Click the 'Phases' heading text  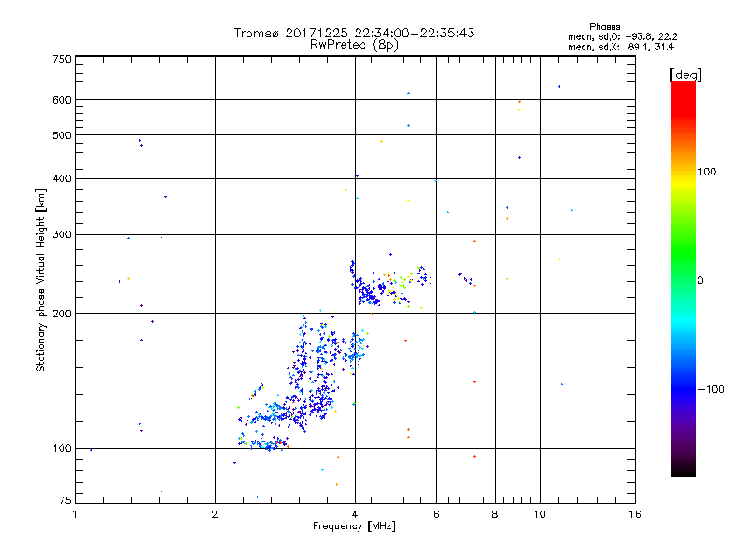pos(604,27)
